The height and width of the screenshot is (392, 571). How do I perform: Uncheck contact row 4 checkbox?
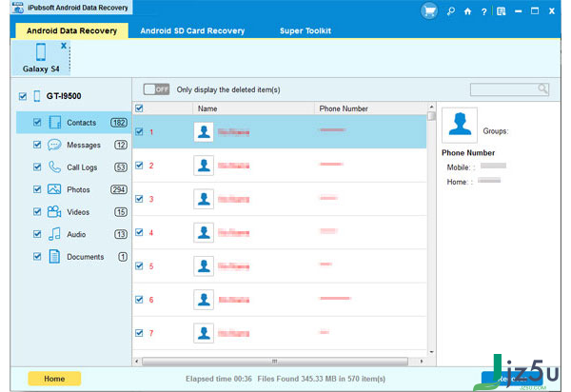tap(139, 232)
